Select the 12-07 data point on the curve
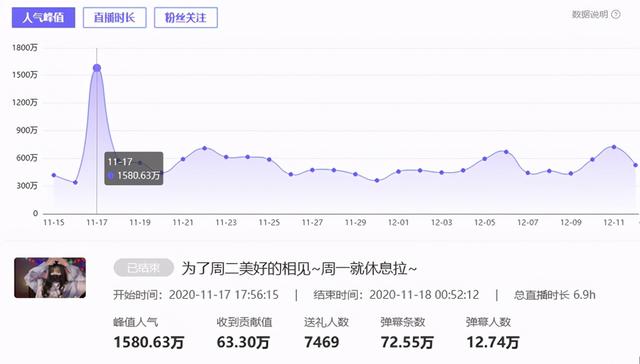The height and width of the screenshot is (364, 640). coord(528,173)
